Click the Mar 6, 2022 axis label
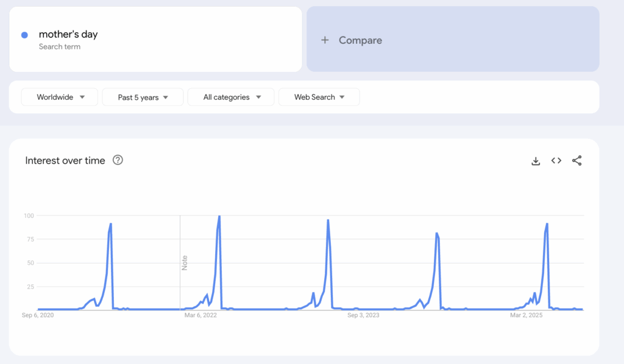624x364 pixels. pos(200,315)
